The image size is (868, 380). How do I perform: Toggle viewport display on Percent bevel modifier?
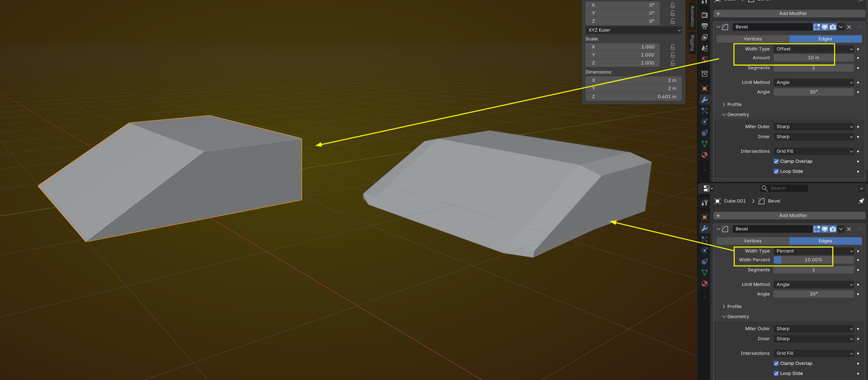click(x=825, y=229)
